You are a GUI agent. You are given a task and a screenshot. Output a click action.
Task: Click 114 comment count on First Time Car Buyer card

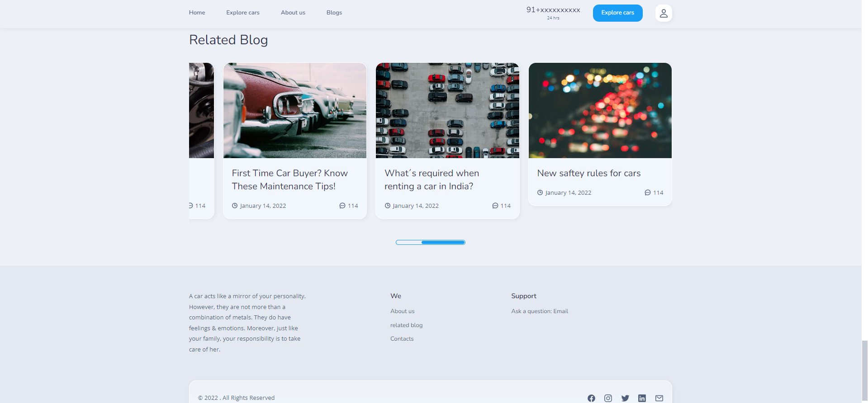pos(353,206)
